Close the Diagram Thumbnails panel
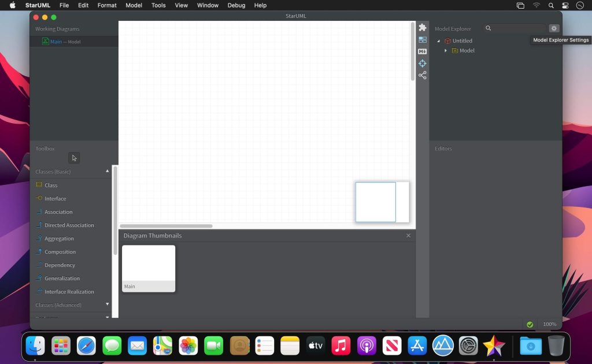The width and height of the screenshot is (592, 364). pyautogui.click(x=408, y=236)
